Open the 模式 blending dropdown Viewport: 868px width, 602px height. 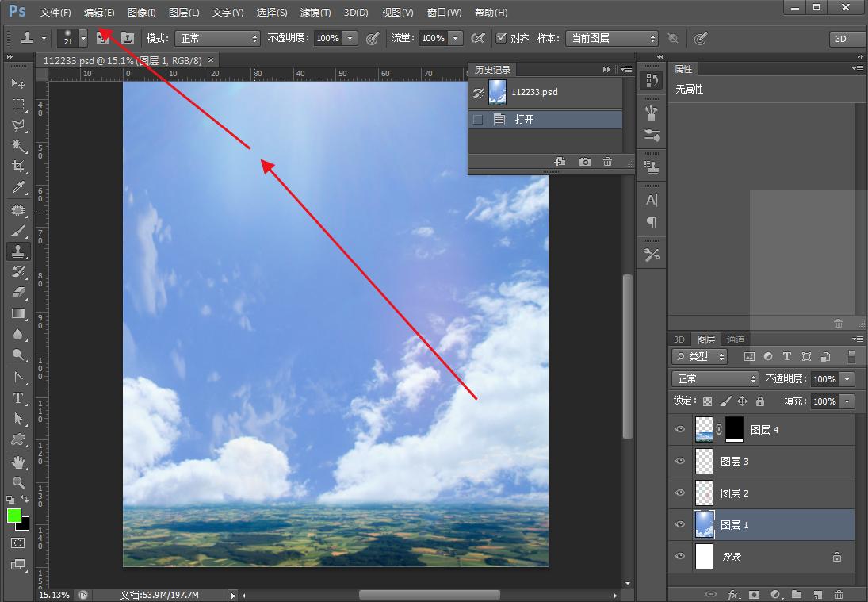[x=218, y=37]
